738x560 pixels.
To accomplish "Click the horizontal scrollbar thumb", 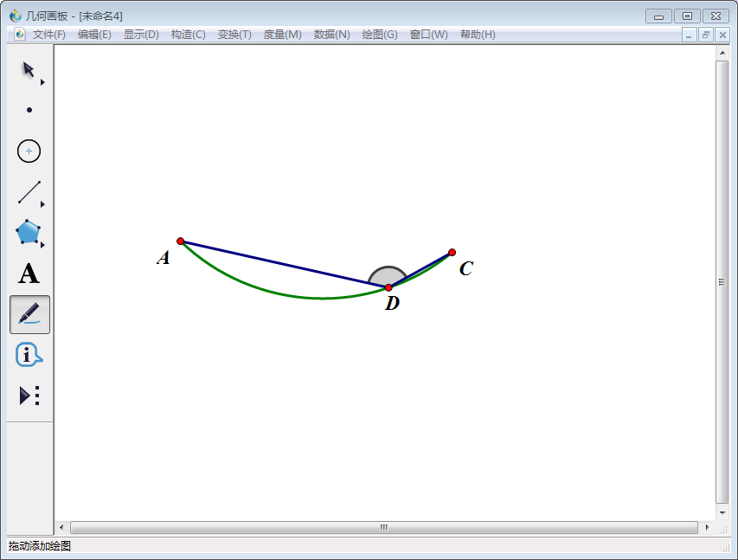I will 384,527.
